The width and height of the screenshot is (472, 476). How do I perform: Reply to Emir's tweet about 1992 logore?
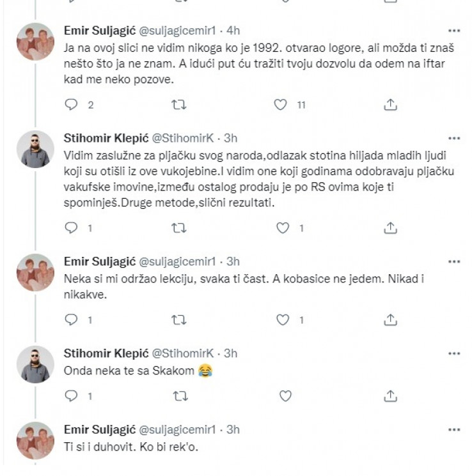pyautogui.click(x=72, y=105)
